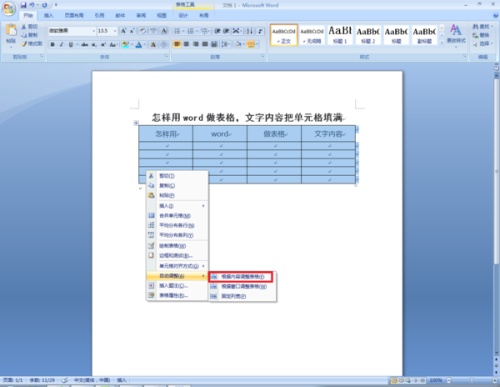Click the Increase Indent icon
This screenshot has height=387, width=500.
226,31
